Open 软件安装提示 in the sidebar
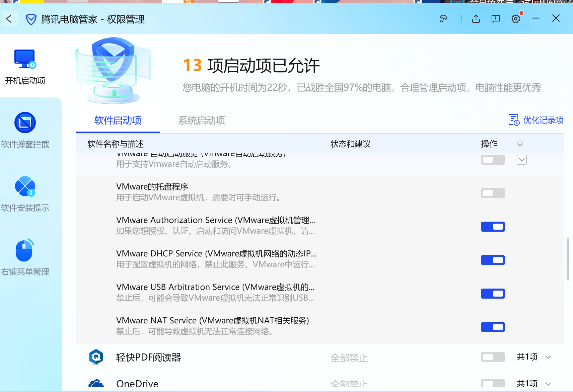Screen dimensions: 573x392 tap(25, 194)
